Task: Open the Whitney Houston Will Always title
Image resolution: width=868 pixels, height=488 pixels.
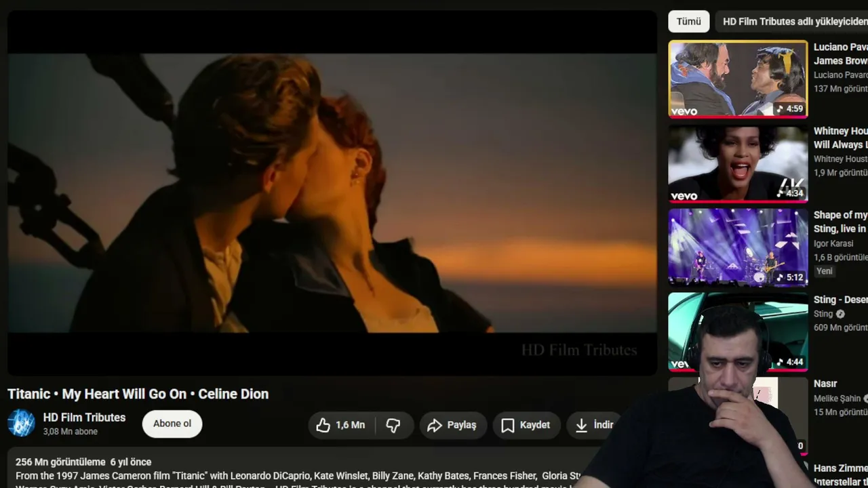Action: tap(841, 138)
